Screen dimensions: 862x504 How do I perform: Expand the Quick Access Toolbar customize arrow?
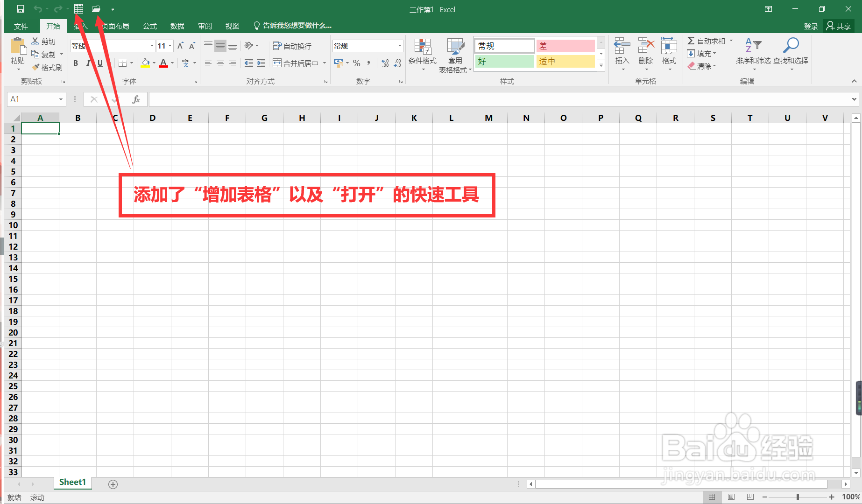[x=112, y=8]
